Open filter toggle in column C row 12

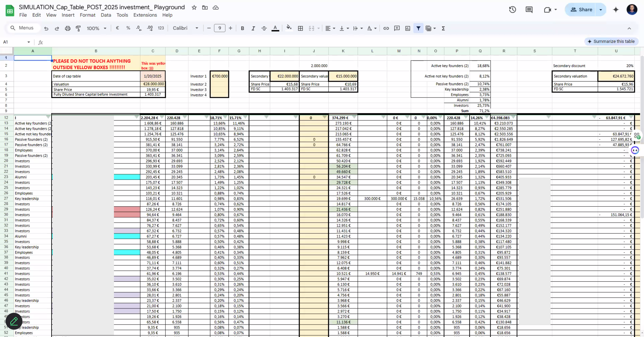click(x=162, y=117)
